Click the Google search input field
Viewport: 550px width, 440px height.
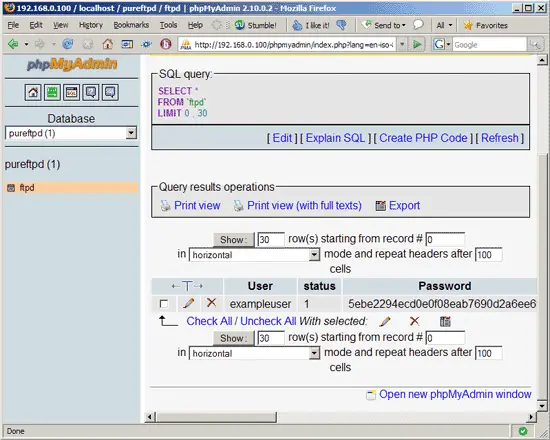490,45
